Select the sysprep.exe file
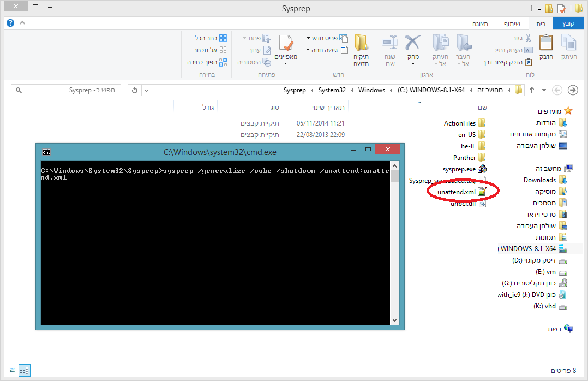The height and width of the screenshot is (381, 588). (x=465, y=169)
